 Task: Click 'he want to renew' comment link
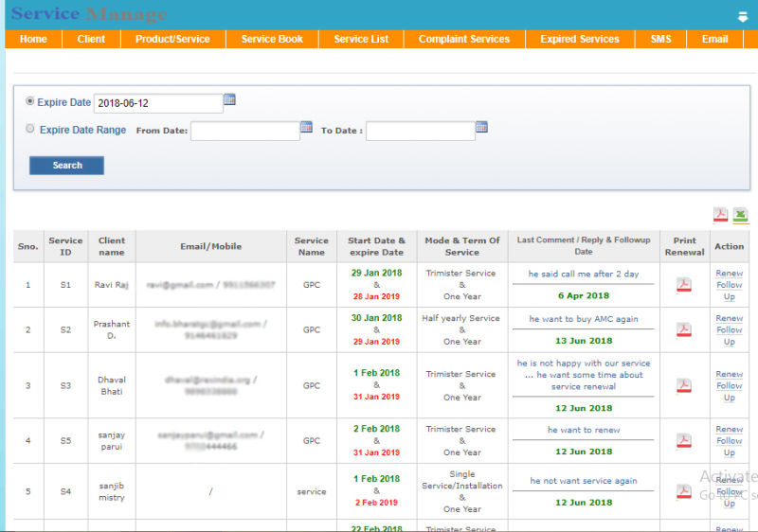pos(584,430)
